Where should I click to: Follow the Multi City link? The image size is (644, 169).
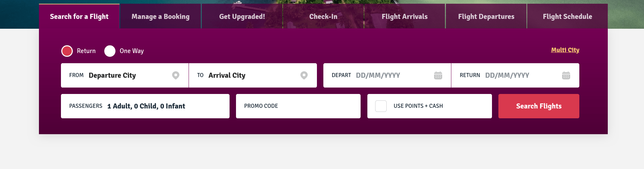(565, 50)
